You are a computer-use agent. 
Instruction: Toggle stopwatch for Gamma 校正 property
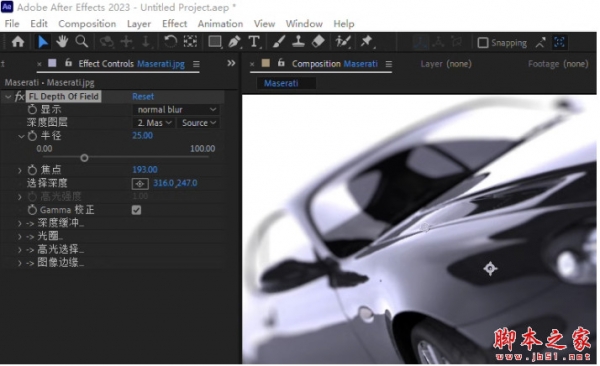pyautogui.click(x=32, y=210)
